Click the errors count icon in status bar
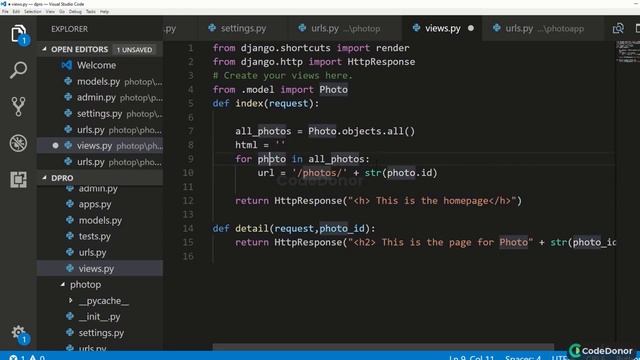Image resolution: width=640 pixels, height=360 pixels. click(x=13, y=358)
